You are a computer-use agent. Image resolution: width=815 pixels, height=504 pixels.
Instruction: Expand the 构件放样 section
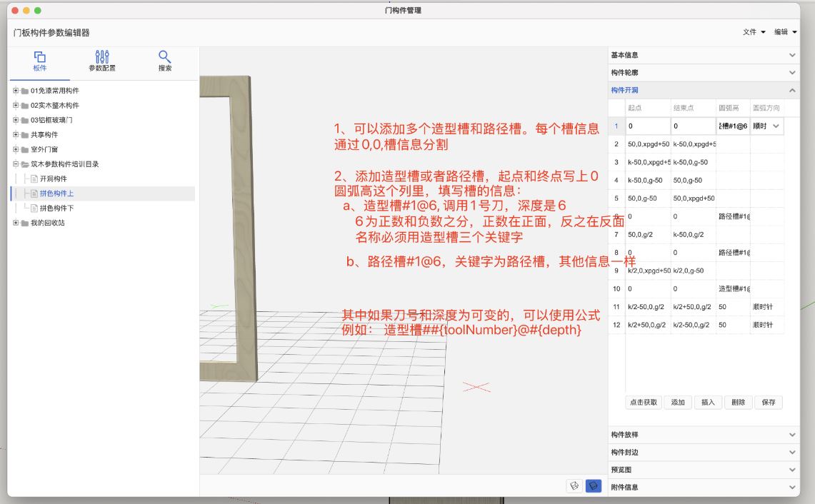click(x=791, y=434)
